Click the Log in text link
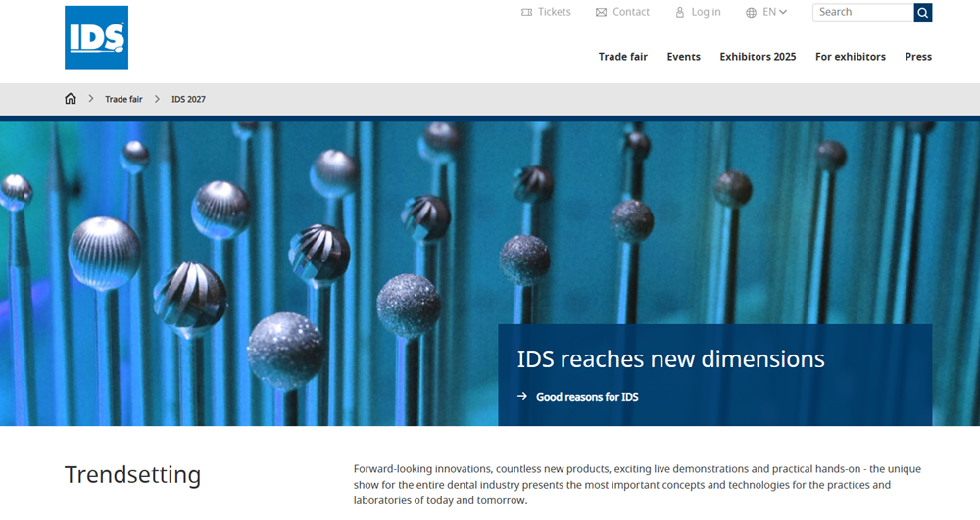Viewport: 980px width, 520px height. 706,12
